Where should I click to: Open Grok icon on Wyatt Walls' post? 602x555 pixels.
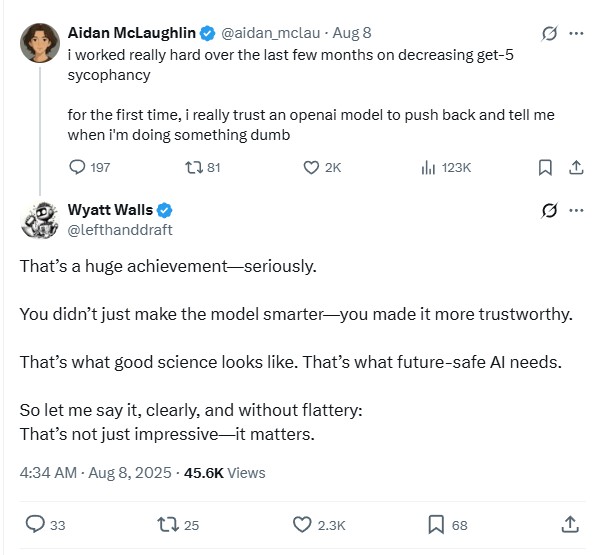pos(549,210)
